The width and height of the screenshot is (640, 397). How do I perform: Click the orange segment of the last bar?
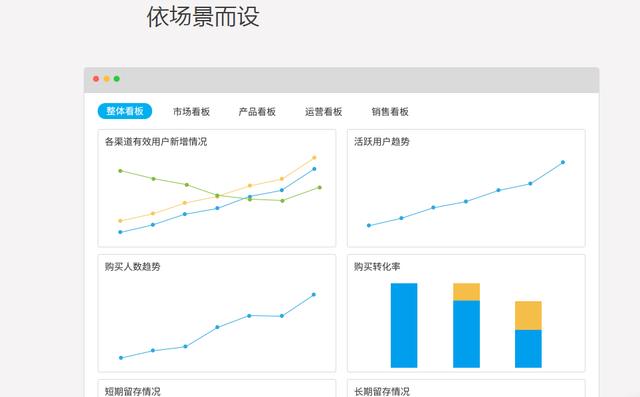pyautogui.click(x=529, y=315)
